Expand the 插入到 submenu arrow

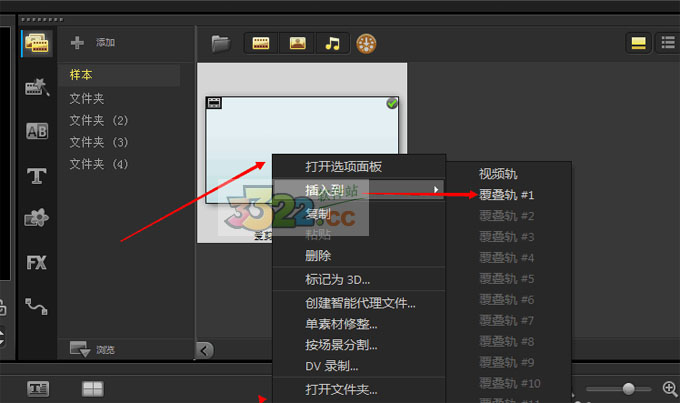click(x=435, y=189)
